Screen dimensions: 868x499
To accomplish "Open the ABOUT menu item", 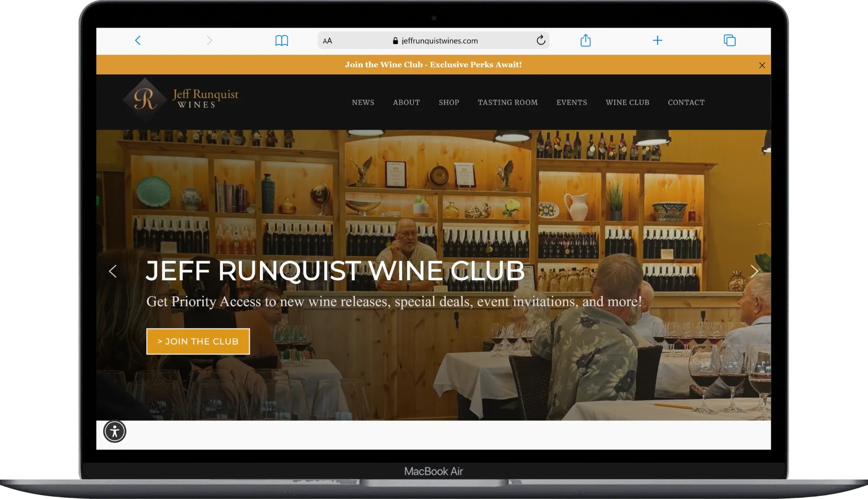I will tap(406, 102).
